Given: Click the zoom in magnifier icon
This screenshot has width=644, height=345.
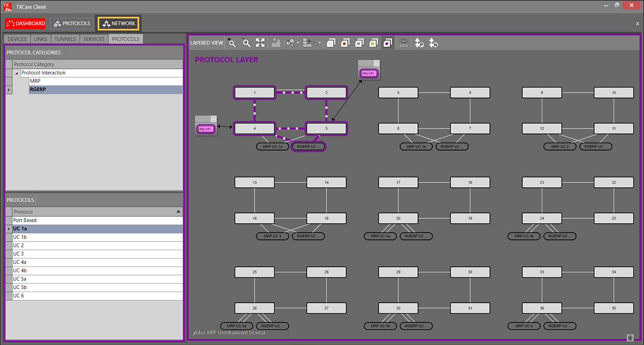Looking at the screenshot, I should pyautogui.click(x=232, y=43).
